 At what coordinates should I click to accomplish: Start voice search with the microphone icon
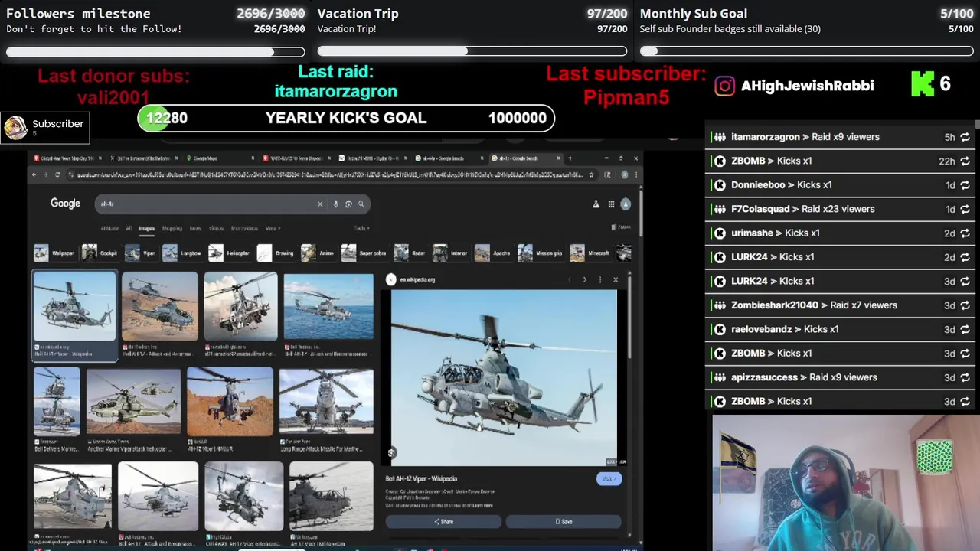(335, 204)
